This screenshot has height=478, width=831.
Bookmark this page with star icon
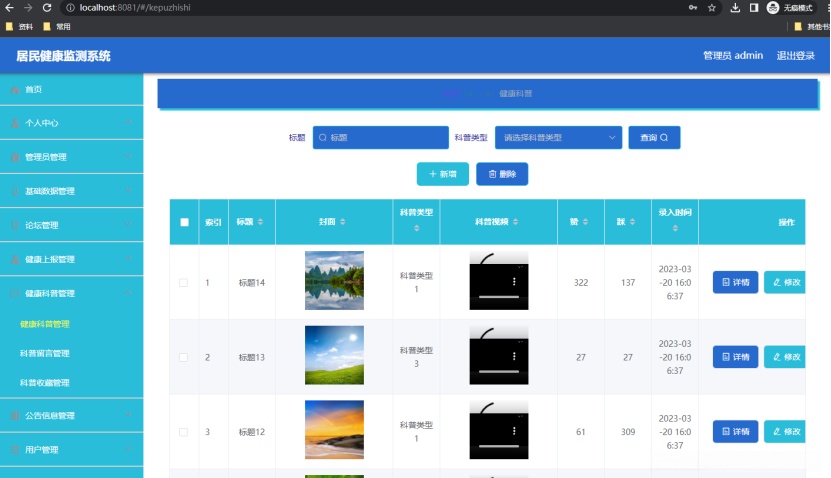click(712, 7)
